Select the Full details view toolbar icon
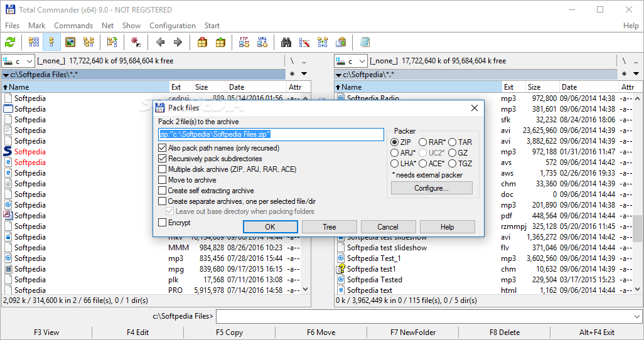The height and width of the screenshot is (340, 644). (x=51, y=42)
